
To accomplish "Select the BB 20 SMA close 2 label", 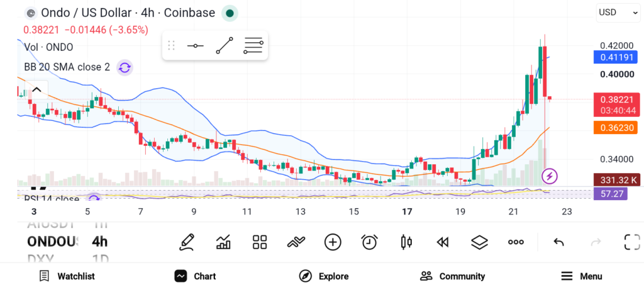I will pyautogui.click(x=67, y=67).
